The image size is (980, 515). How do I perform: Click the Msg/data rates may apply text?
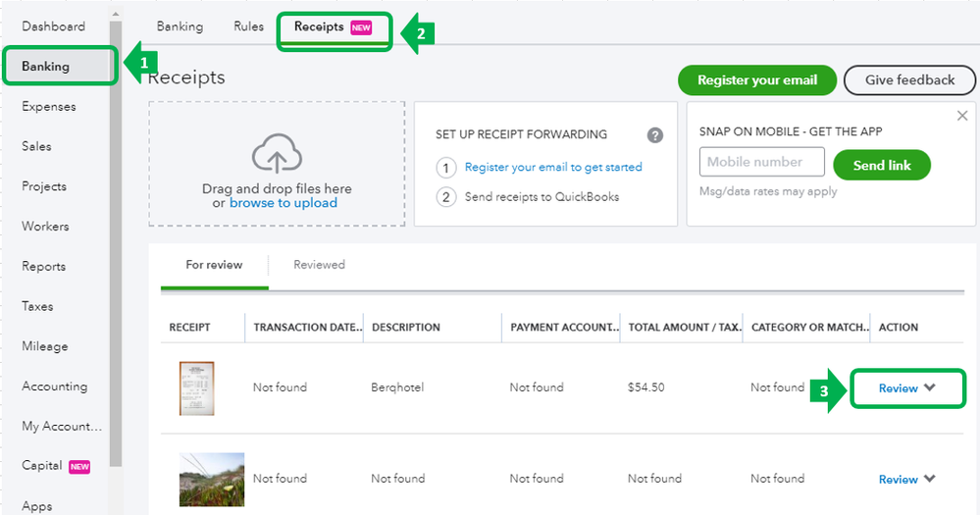(768, 192)
